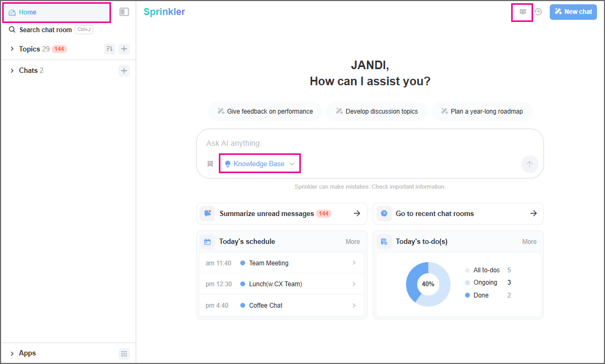Click chevron beside Team Meeting

click(x=354, y=263)
